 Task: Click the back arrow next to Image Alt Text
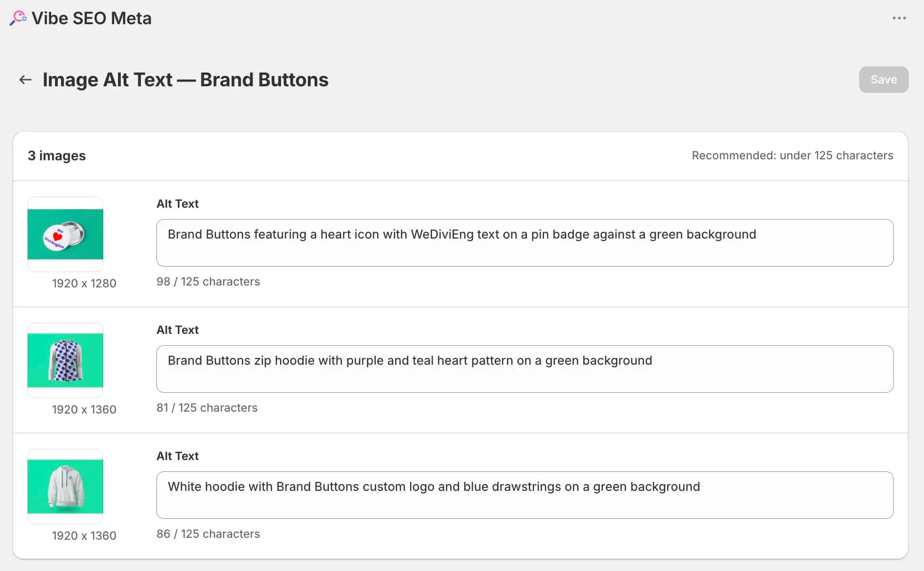tap(25, 80)
